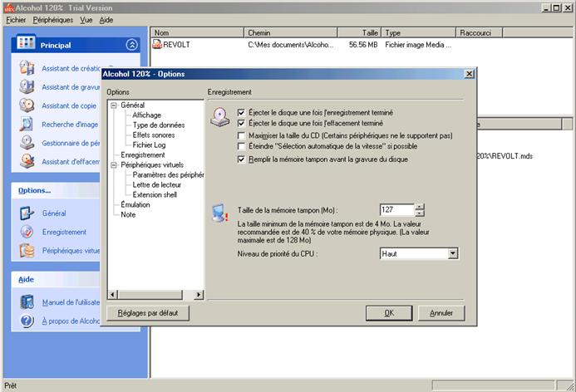Click the About Alcohol question mark icon

point(27,321)
